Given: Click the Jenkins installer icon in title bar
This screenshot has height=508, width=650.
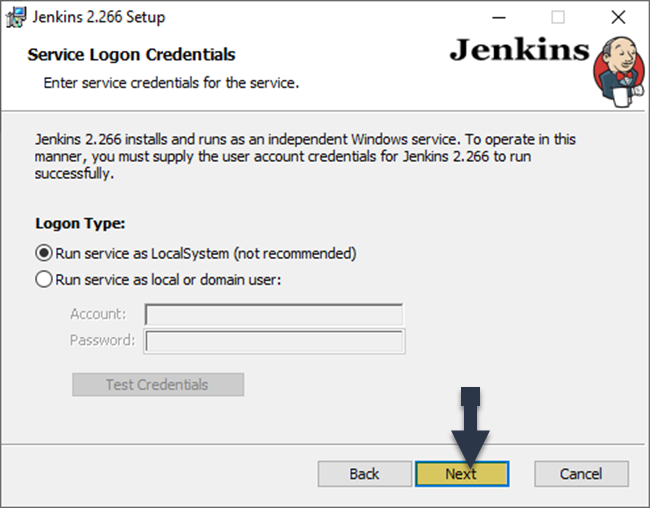Looking at the screenshot, I should [16, 17].
